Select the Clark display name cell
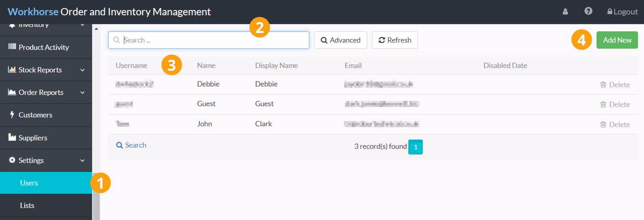Screen dimensions: 644x220 click(264, 124)
